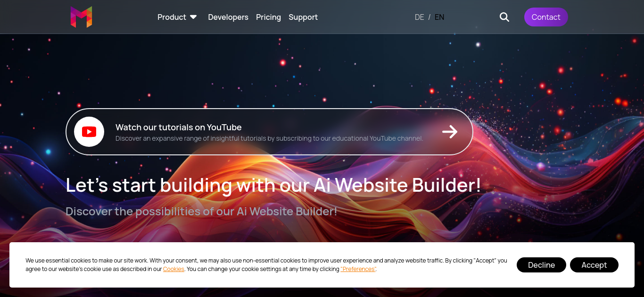Open the search magnifier icon
Image resolution: width=644 pixels, height=297 pixels.
click(504, 17)
